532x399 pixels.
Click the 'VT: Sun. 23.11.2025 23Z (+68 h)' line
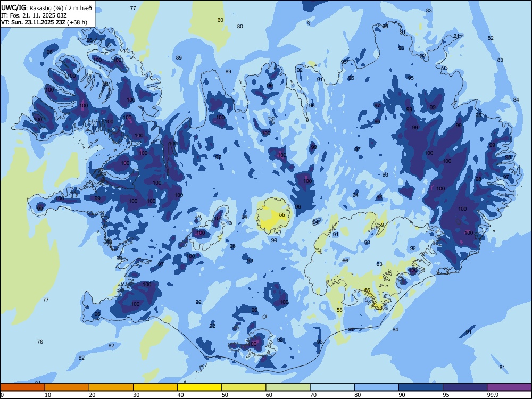[x=44, y=22]
